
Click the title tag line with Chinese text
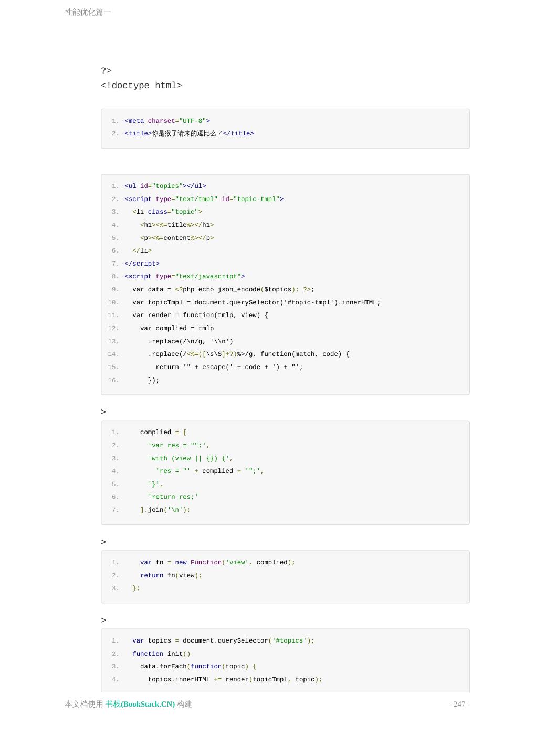(x=189, y=133)
